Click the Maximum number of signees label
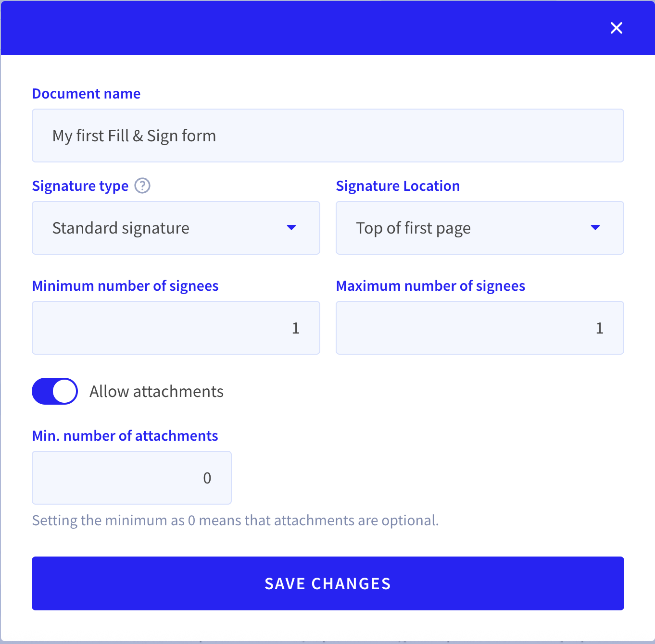655x644 pixels. (x=430, y=286)
